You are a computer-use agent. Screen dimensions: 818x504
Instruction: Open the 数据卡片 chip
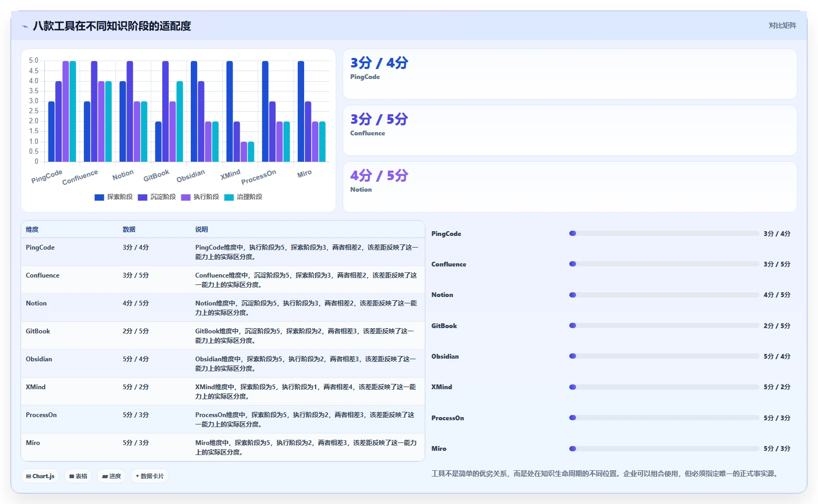point(150,476)
